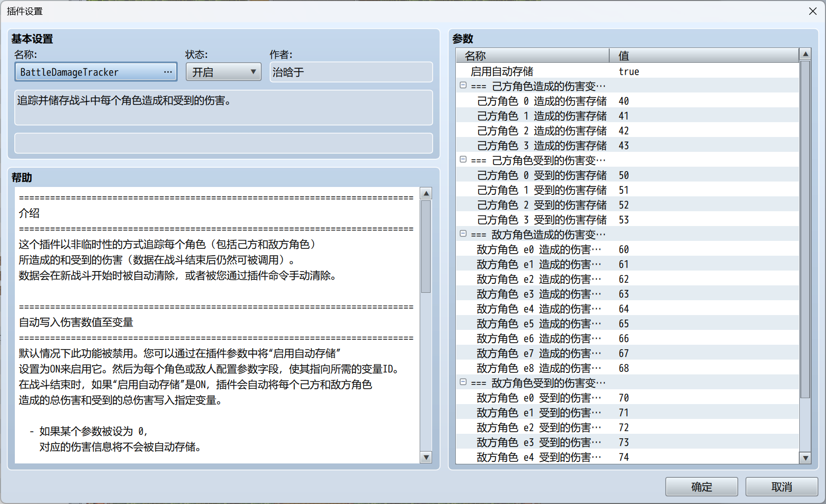Select 敌方角色 e2 受到的伤害 row
The width and height of the screenshot is (826, 504).
tap(628, 427)
